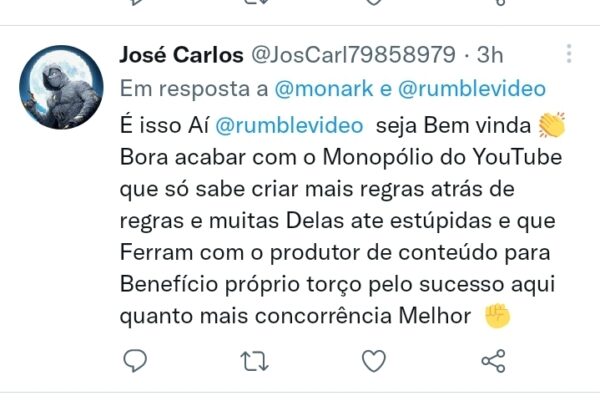This screenshot has height=401, width=600.
Task: Reply to José Carlos's tweet
Action: pyautogui.click(x=135, y=360)
